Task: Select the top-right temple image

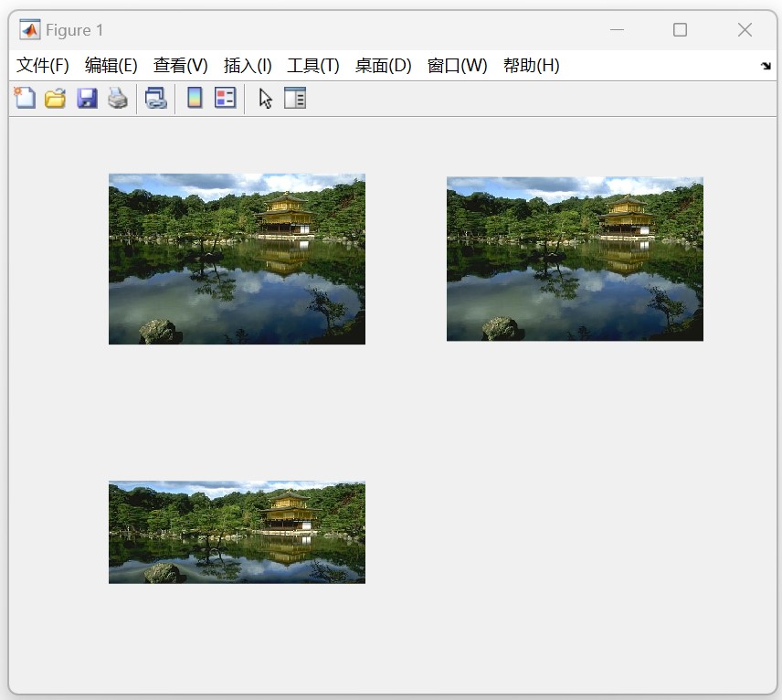Action: 575,259
